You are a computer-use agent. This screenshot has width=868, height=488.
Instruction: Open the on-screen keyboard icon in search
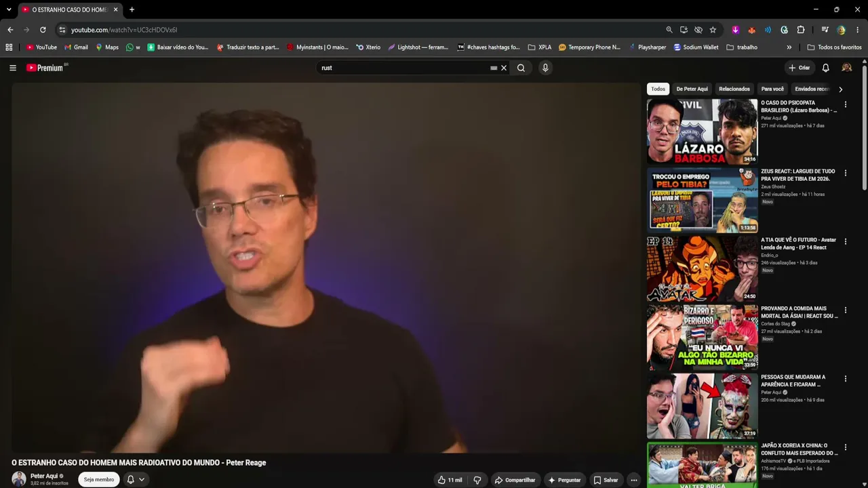pyautogui.click(x=494, y=68)
